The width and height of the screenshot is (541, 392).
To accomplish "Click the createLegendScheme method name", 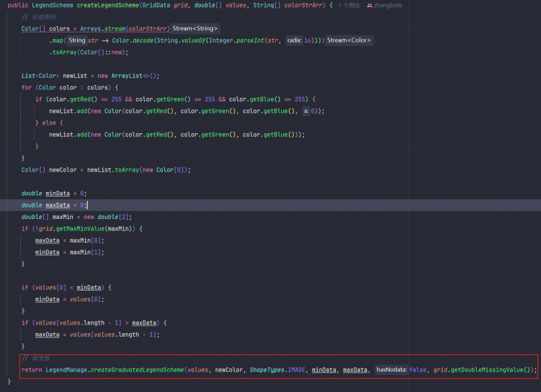I will 105,5.
